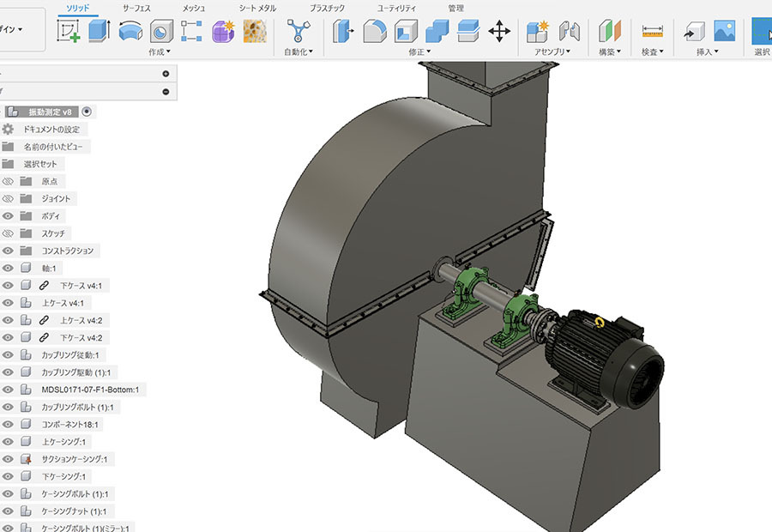Open ドキュメントの設定 in browser
The height and width of the screenshot is (532, 772).
pyautogui.click(x=51, y=130)
